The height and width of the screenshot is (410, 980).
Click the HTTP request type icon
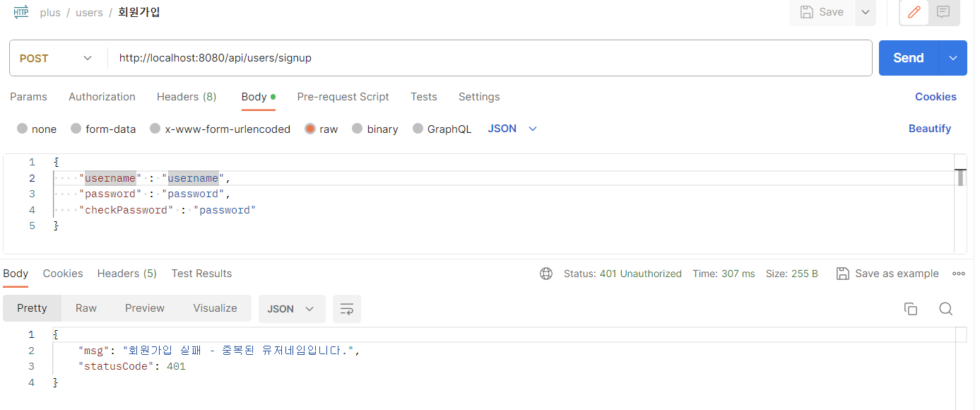pyautogui.click(x=21, y=12)
